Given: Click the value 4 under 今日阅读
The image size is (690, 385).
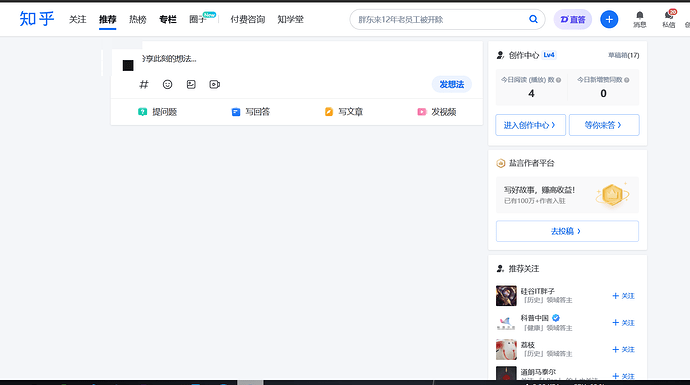Looking at the screenshot, I should pos(531,93).
